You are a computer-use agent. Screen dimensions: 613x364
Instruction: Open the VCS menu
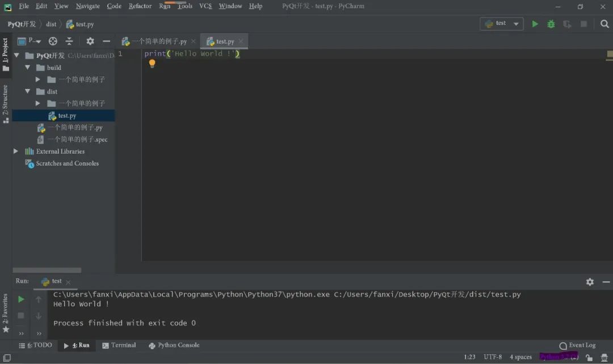click(x=205, y=6)
